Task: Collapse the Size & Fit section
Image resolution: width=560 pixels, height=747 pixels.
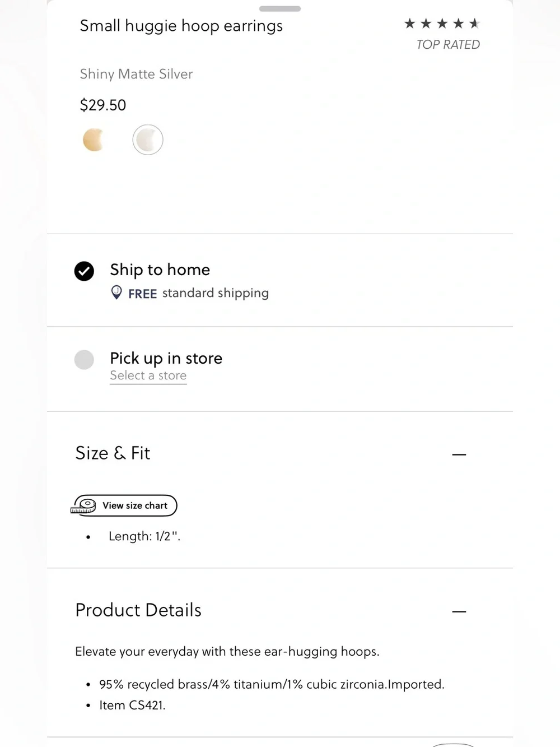Action: [459, 454]
